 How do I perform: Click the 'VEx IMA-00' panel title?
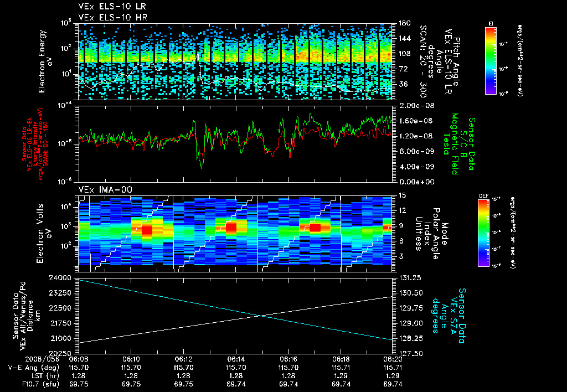(x=105, y=189)
